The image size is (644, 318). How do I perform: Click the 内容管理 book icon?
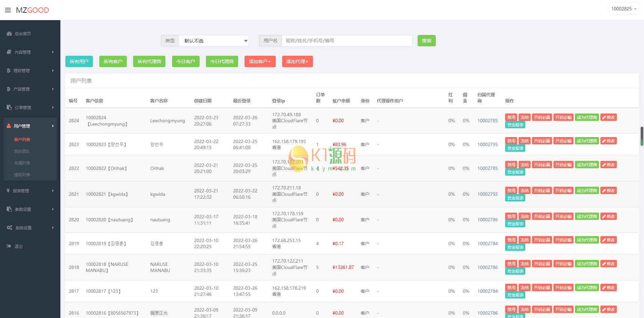[9, 52]
